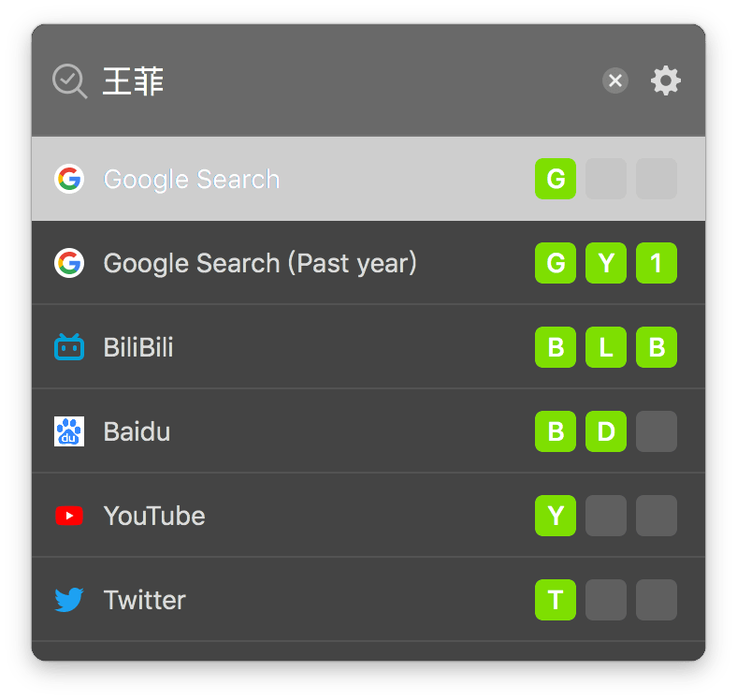Image resolution: width=737 pixels, height=700 pixels.
Task: Clear the search text with X button
Action: pyautogui.click(x=615, y=80)
